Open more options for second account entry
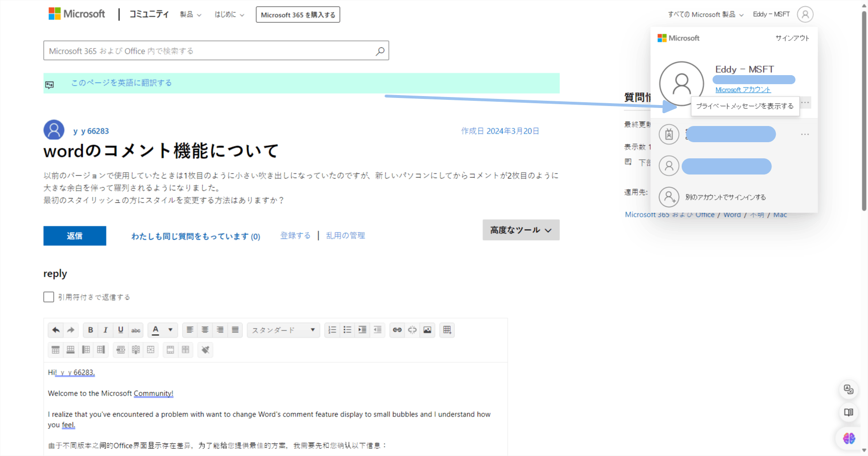This screenshot has height=456, width=868. pyautogui.click(x=805, y=135)
